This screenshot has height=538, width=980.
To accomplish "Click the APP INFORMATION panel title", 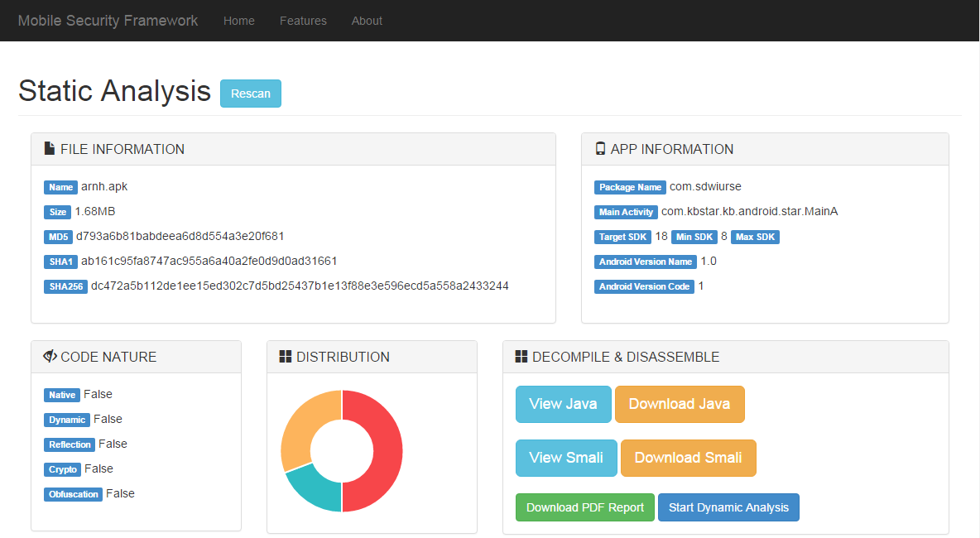I will [672, 149].
